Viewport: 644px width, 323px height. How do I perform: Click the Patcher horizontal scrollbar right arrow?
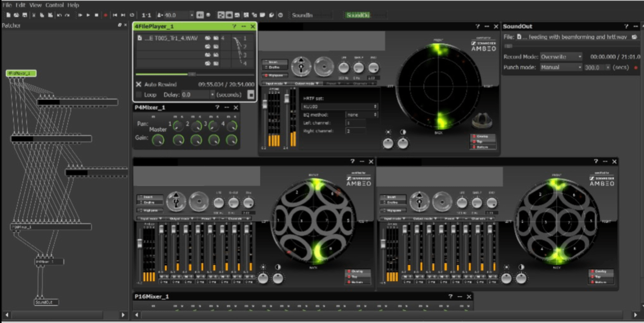point(123,315)
